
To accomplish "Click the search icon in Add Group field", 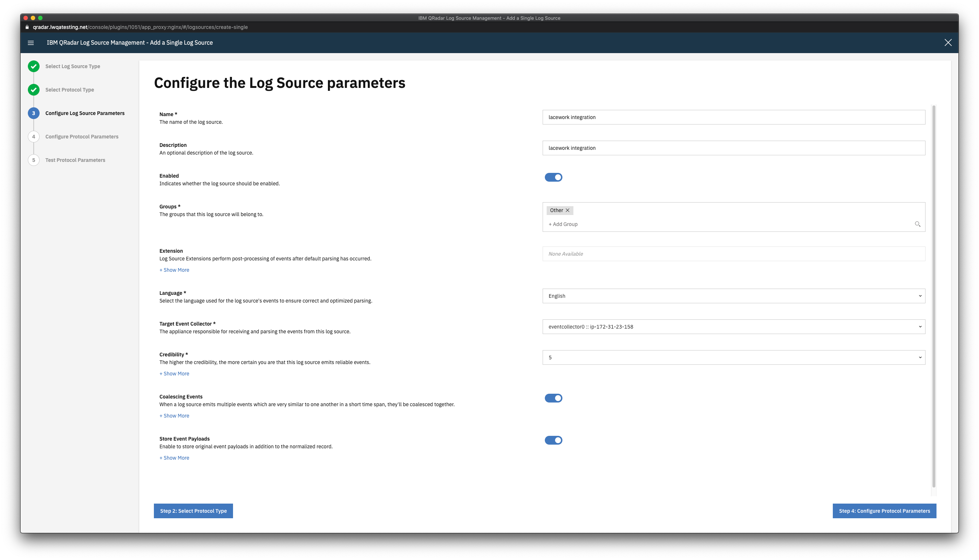I will pos(918,224).
